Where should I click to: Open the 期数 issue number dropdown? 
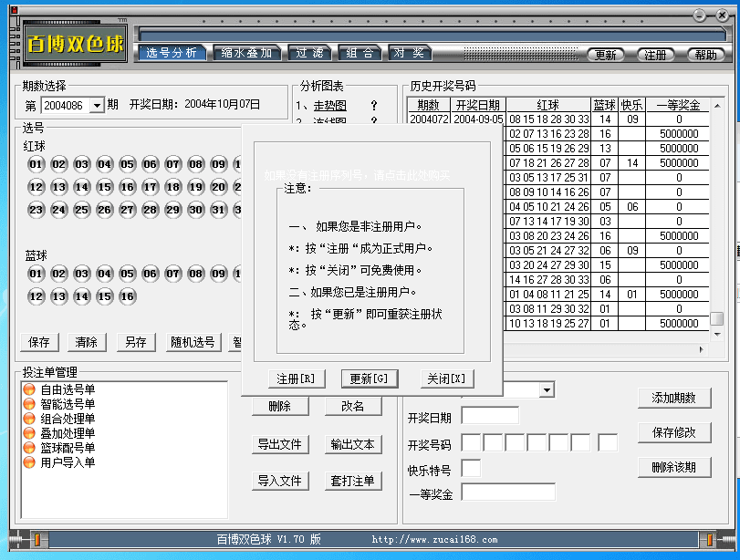(98, 106)
